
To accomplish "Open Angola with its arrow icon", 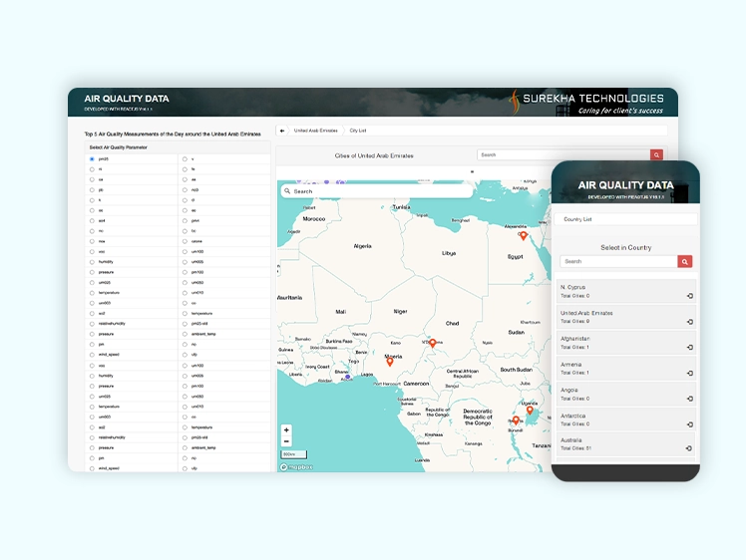I will [690, 399].
